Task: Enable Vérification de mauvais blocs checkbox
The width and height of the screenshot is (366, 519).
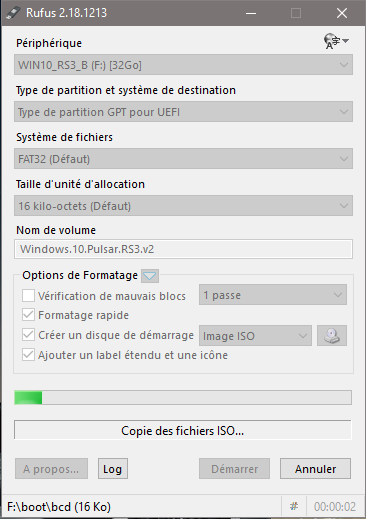Action: (28, 295)
